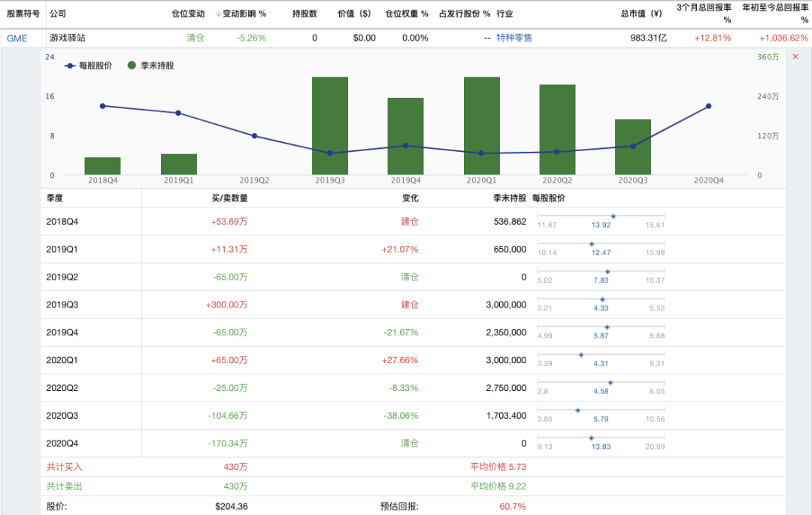Toggle the 季末持股 legend bar series
Screen dimensions: 812x515
click(151, 66)
